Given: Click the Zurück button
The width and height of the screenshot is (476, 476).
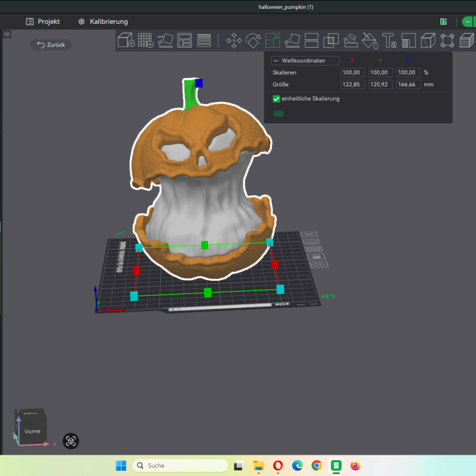Looking at the screenshot, I should (x=51, y=45).
